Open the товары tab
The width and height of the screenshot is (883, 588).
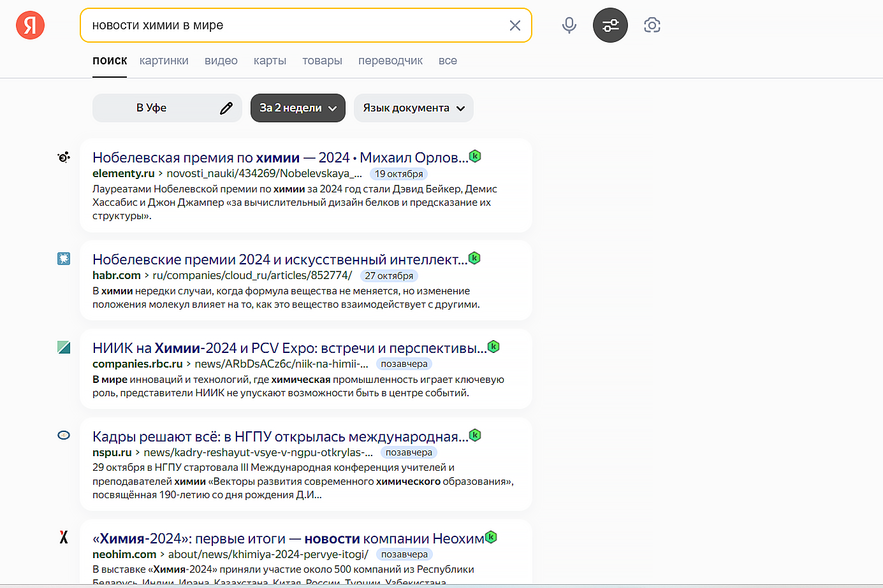tap(322, 61)
